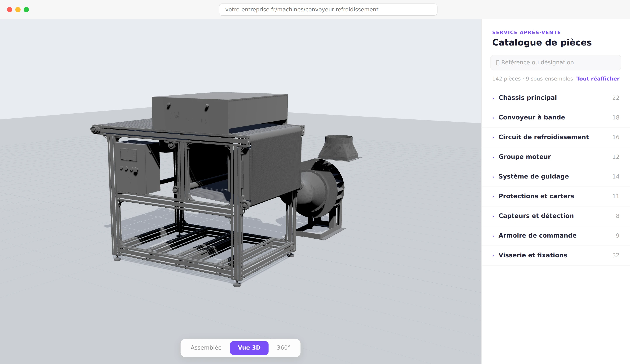Click the count 9 for Armoire de commande

pos(617,236)
